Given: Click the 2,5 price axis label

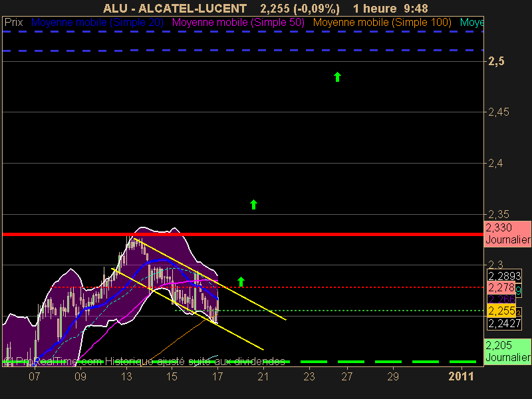Looking at the screenshot, I should pyautogui.click(x=496, y=61).
